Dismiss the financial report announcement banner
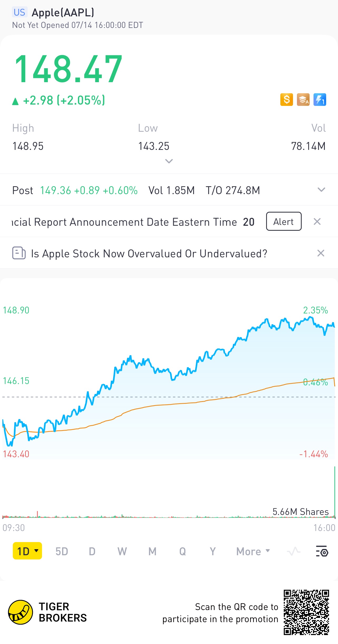This screenshot has height=644, width=338. (x=317, y=222)
